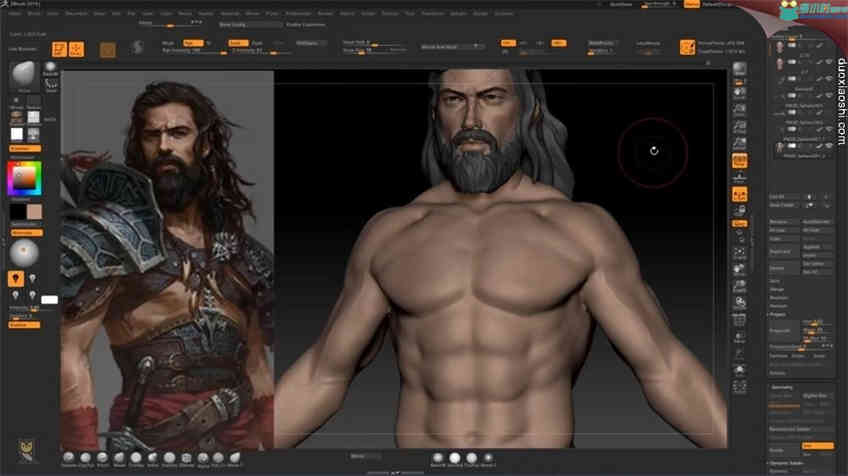Click the AAHalf icon
This screenshot has width=848, height=476.
tap(740, 143)
